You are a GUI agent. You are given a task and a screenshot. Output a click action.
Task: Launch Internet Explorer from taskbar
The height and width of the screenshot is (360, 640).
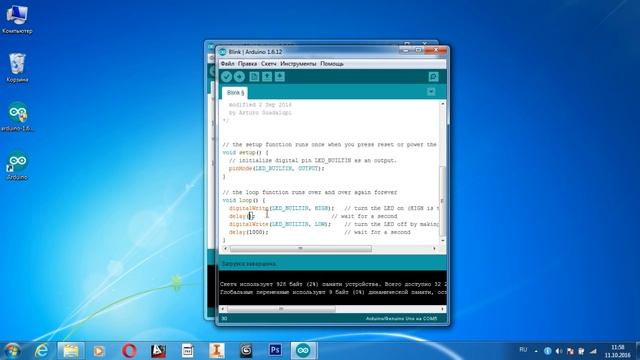[42, 351]
